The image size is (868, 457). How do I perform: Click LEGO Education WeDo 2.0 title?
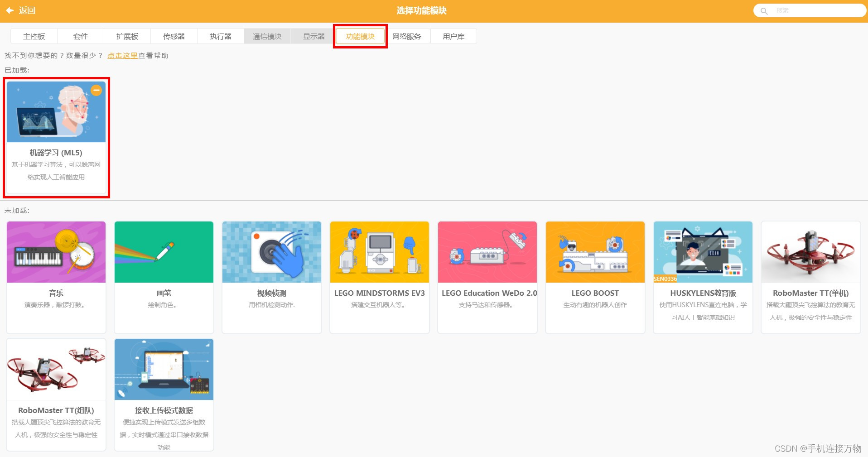pyautogui.click(x=489, y=293)
